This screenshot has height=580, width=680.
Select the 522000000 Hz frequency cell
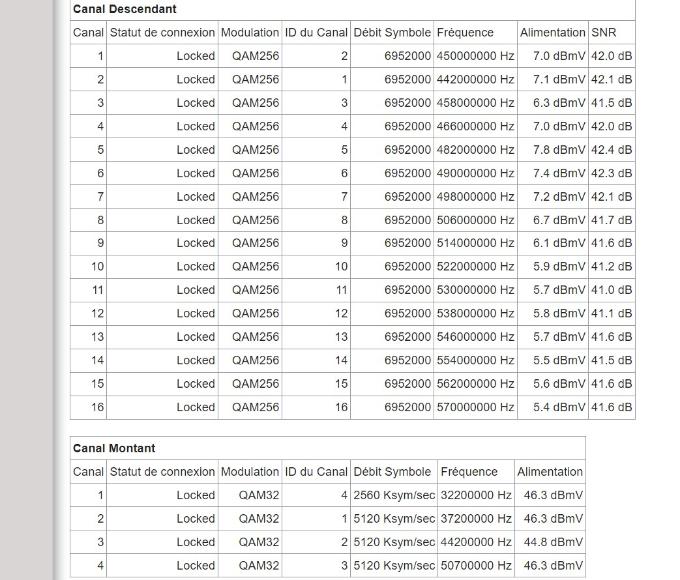pos(475,267)
